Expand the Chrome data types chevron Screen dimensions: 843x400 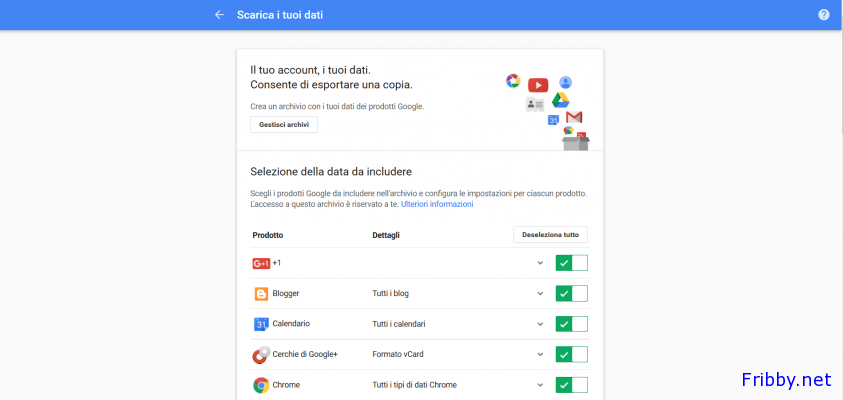coord(540,385)
